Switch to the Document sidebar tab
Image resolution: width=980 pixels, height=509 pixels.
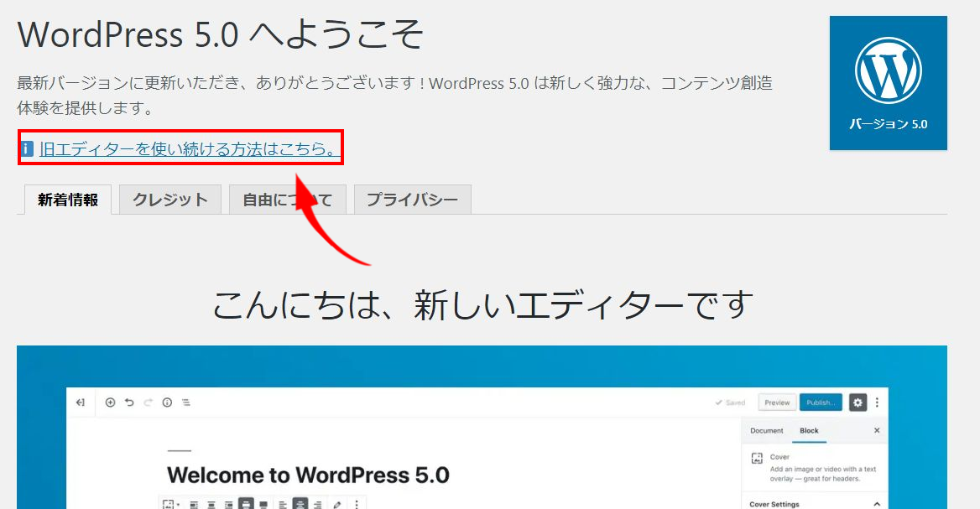767,431
